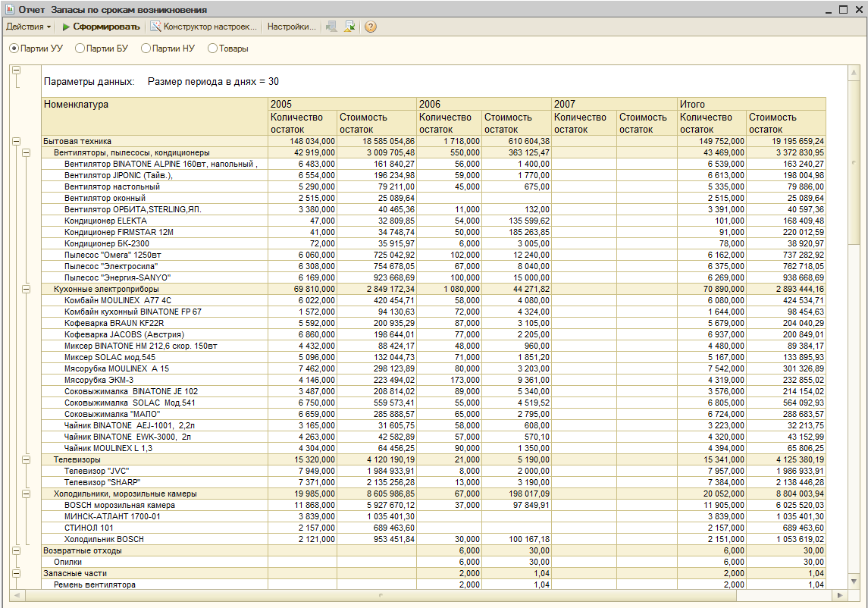Select the 2006 period header cell
This screenshot has width=868, height=608.
tap(484, 104)
